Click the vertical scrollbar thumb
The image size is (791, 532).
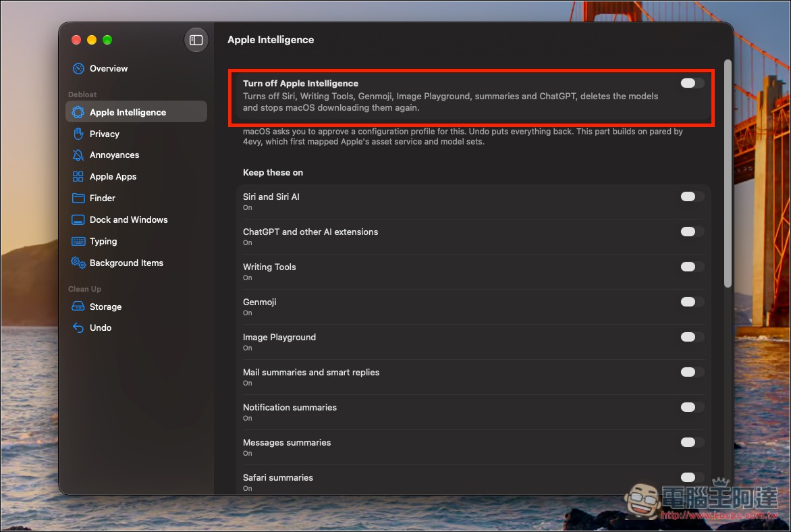(x=728, y=174)
